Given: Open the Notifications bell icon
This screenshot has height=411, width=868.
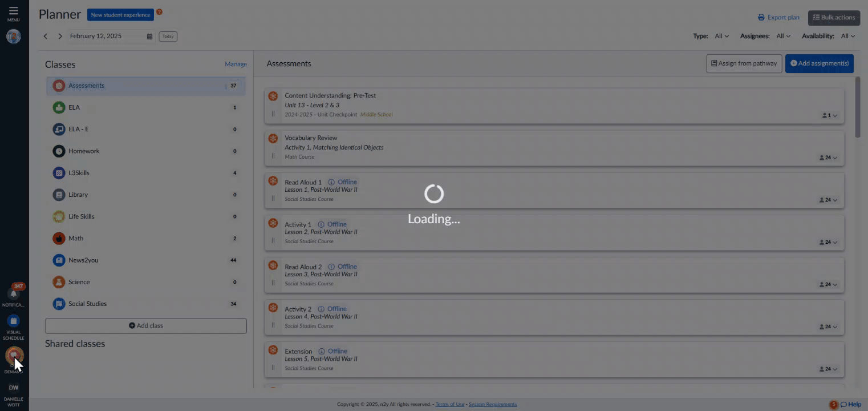Looking at the screenshot, I should click(x=14, y=293).
